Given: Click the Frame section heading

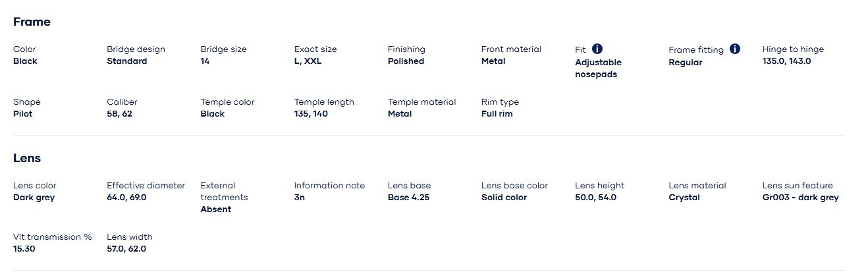Looking at the screenshot, I should (x=32, y=22).
